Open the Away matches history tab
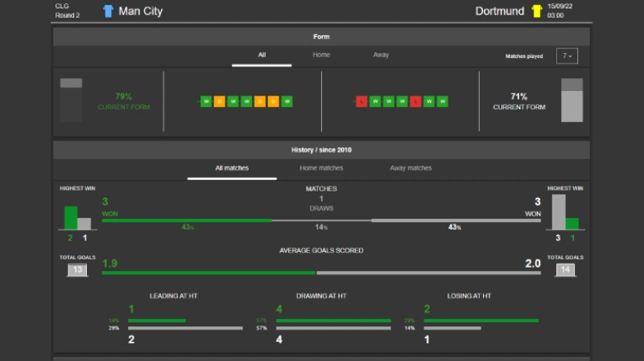This screenshot has height=361, width=644. [411, 168]
